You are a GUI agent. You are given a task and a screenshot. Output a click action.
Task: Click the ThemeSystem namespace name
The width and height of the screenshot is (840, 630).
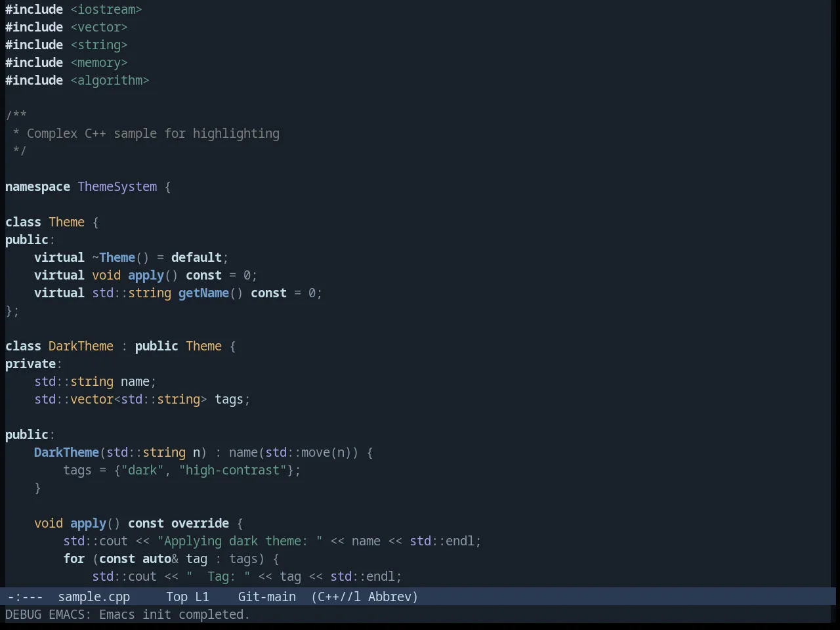(117, 186)
